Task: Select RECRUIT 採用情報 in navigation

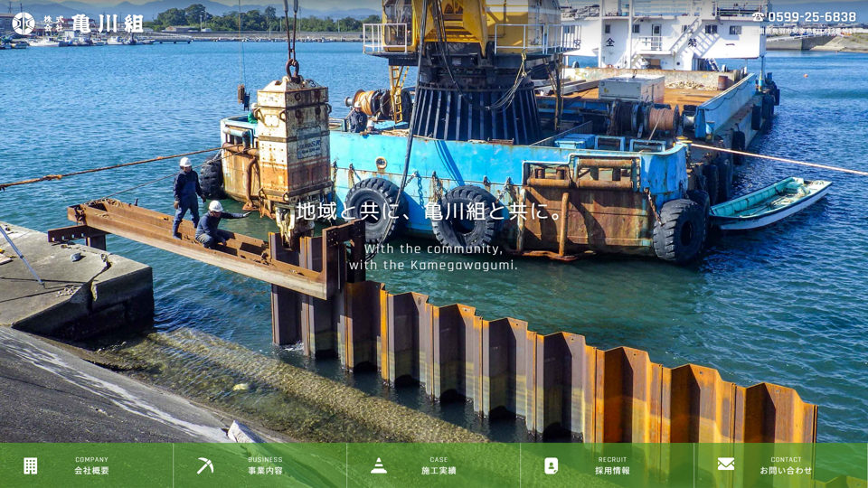Action: pyautogui.click(x=612, y=465)
